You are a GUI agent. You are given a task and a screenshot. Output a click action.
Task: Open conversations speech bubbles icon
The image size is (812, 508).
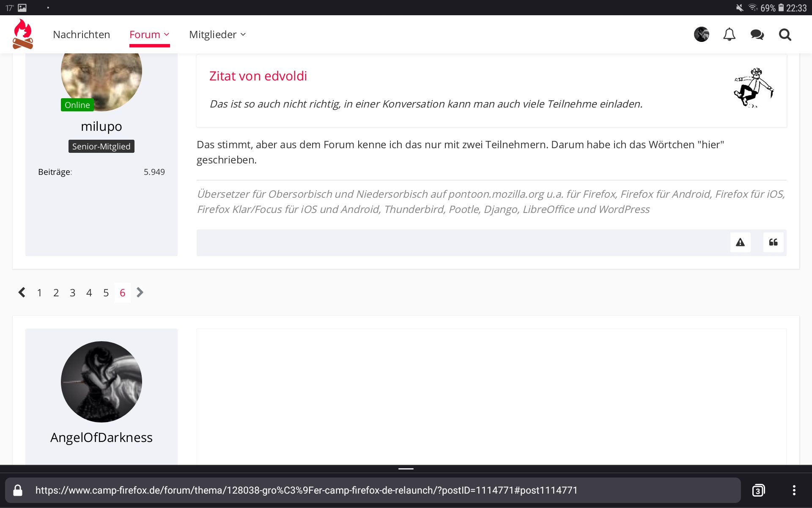[757, 34]
